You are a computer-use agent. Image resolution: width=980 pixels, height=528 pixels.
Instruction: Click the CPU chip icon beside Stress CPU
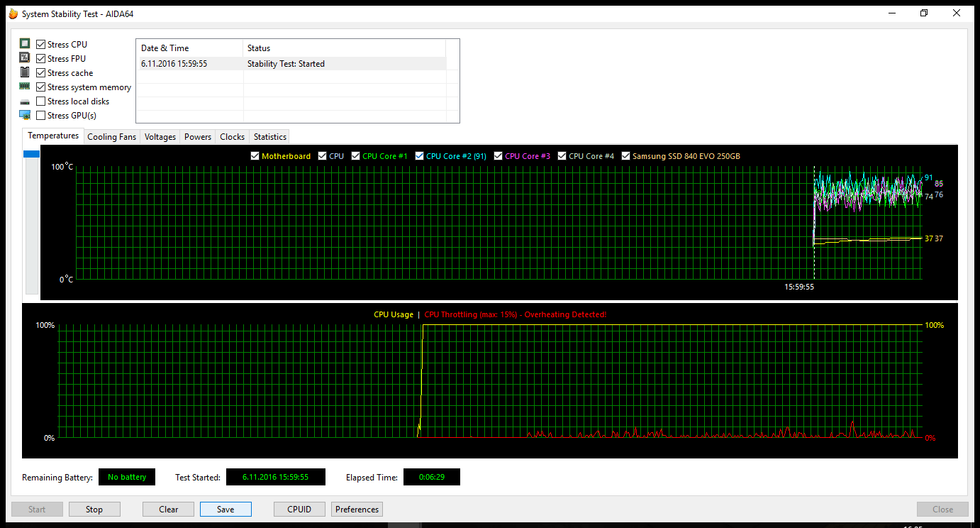point(25,44)
